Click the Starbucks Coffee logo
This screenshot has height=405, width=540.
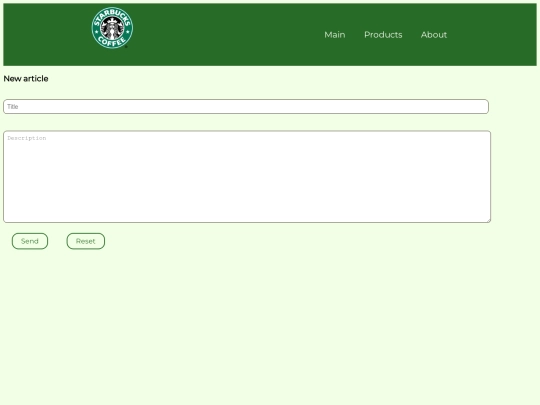pyautogui.click(x=112, y=28)
